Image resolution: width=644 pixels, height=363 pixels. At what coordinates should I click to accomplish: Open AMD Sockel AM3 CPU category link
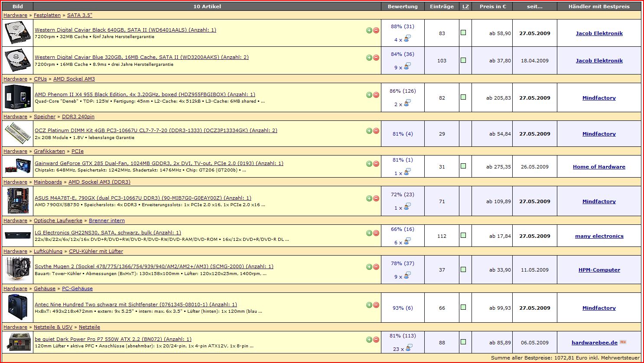pyautogui.click(x=74, y=79)
